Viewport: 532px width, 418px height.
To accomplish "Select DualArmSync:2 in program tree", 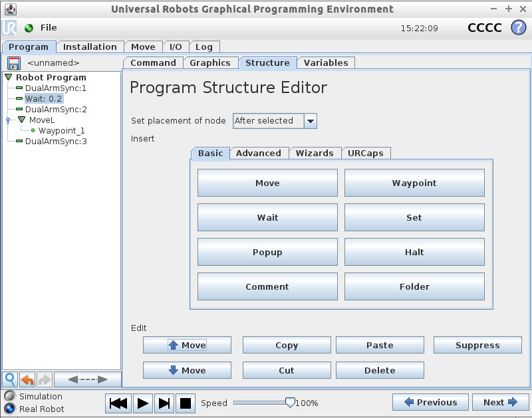I will pyautogui.click(x=56, y=109).
